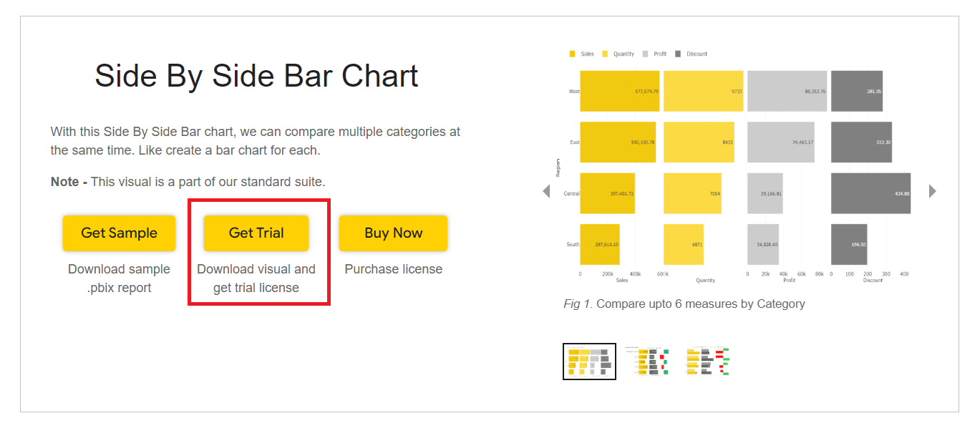This screenshot has height=436, width=980.
Task: Show the third chart thumbnail
Action: (x=707, y=362)
